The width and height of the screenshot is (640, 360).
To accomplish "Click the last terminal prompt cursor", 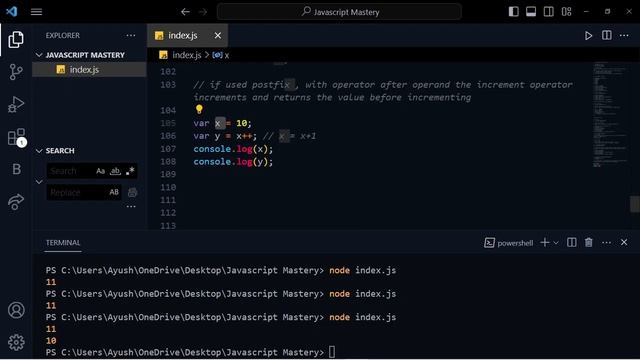I will (332, 352).
